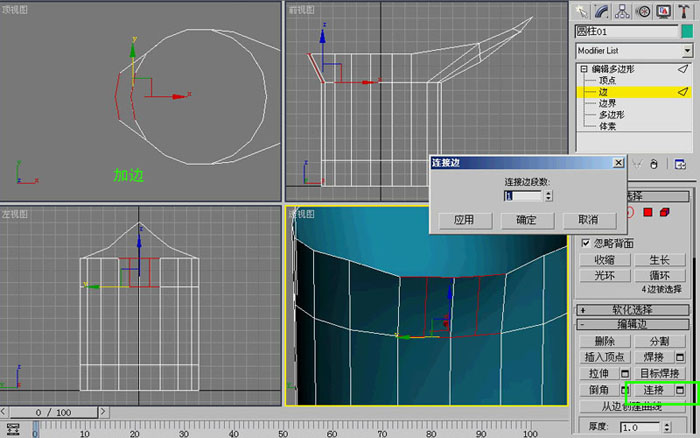The height and width of the screenshot is (438, 700).
Task: Expand the 软化选择 rollout
Action: (x=633, y=310)
